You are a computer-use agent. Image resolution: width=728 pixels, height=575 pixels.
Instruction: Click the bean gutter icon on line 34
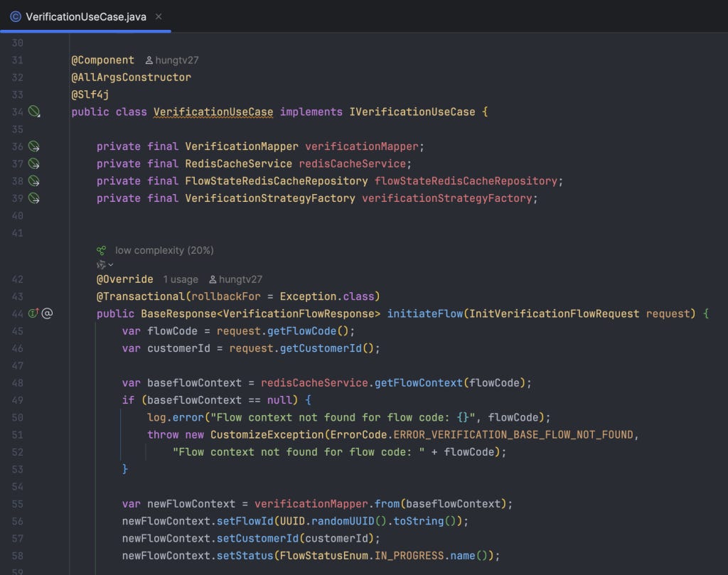coord(34,112)
